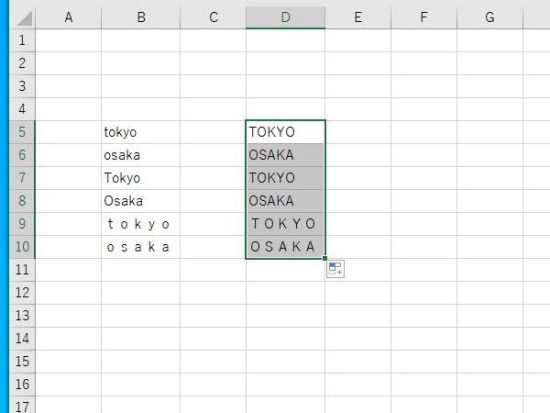The width and height of the screenshot is (550, 413).
Task: Select column B header
Action: 141,17
